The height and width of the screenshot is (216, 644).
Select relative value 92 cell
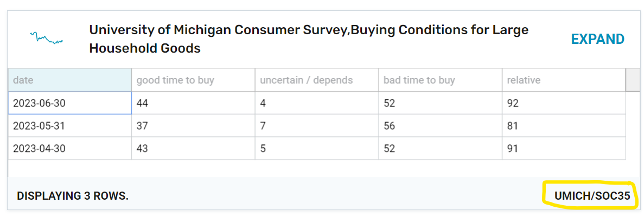[x=564, y=103]
